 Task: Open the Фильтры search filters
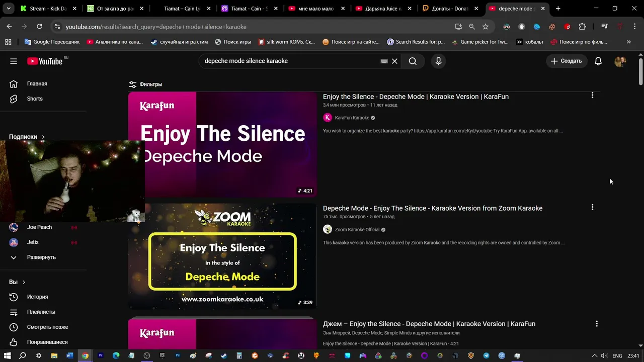pos(145,84)
